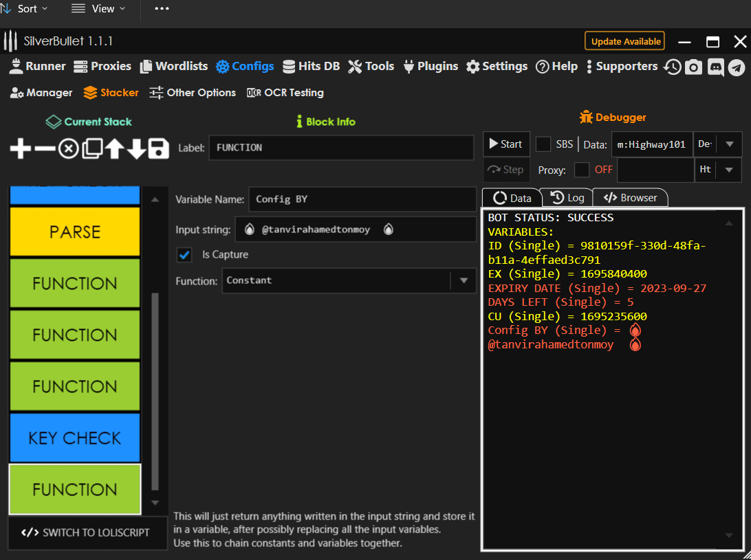The width and height of the screenshot is (751, 560).
Task: Add a new block to the stack
Action: pos(21,148)
